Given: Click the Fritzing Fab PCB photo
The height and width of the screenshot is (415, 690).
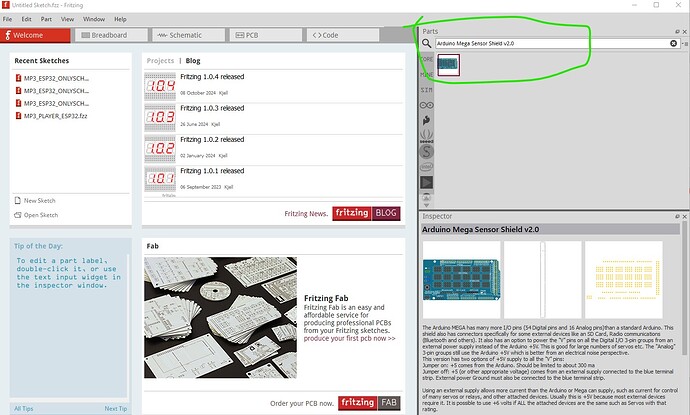Looking at the screenshot, I should 220,318.
